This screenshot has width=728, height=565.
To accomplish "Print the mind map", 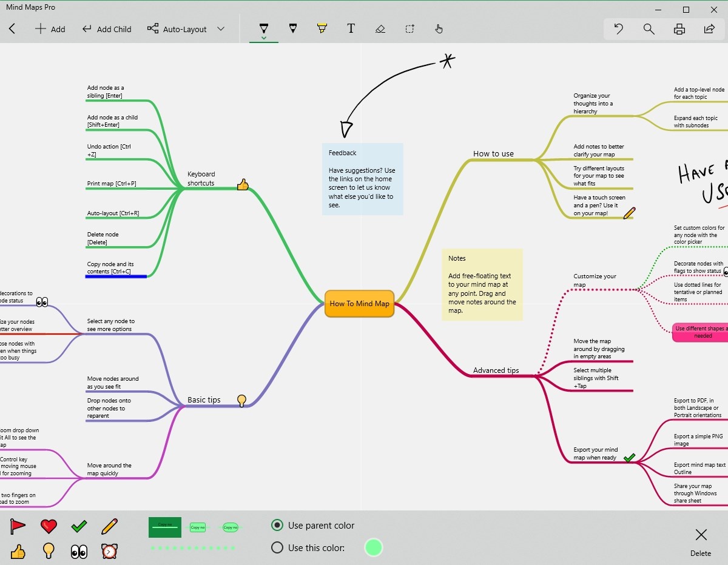I will coord(679,28).
